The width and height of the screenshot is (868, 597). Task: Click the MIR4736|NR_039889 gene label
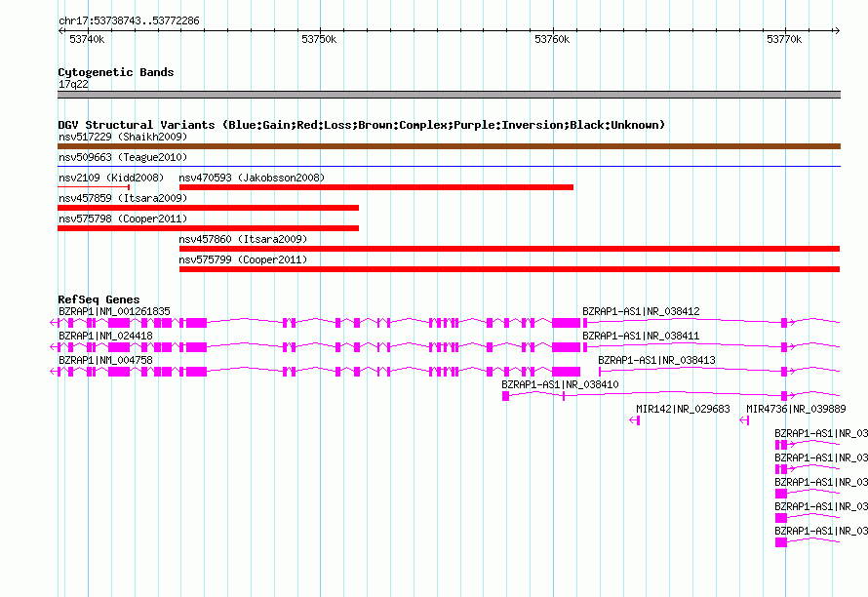796,410
